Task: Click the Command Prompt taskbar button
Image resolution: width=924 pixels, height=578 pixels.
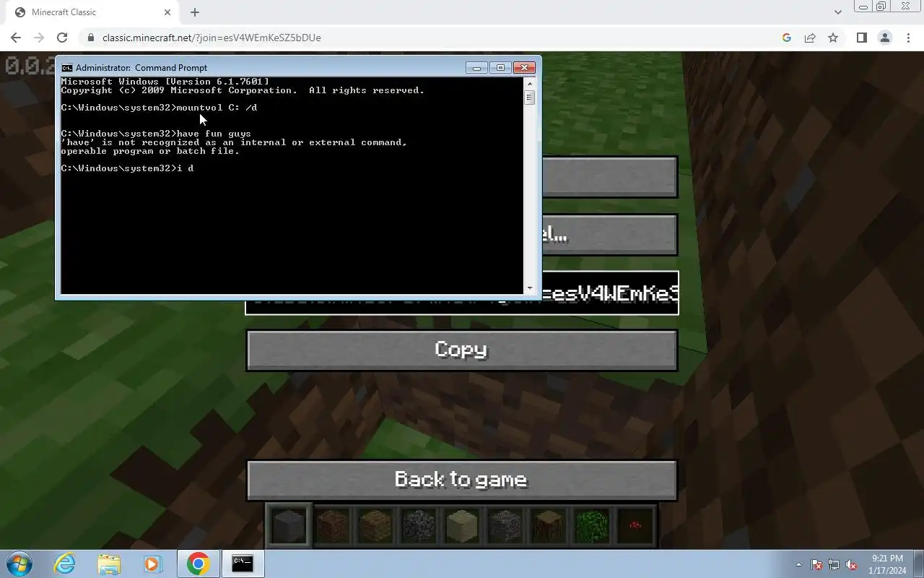Action: 243,564
